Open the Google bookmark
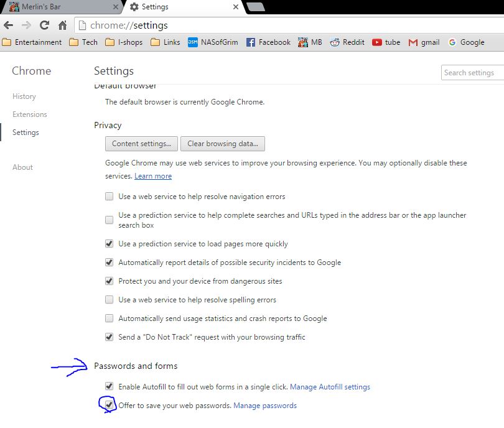Viewport: 504px width, 428px height. [x=467, y=42]
